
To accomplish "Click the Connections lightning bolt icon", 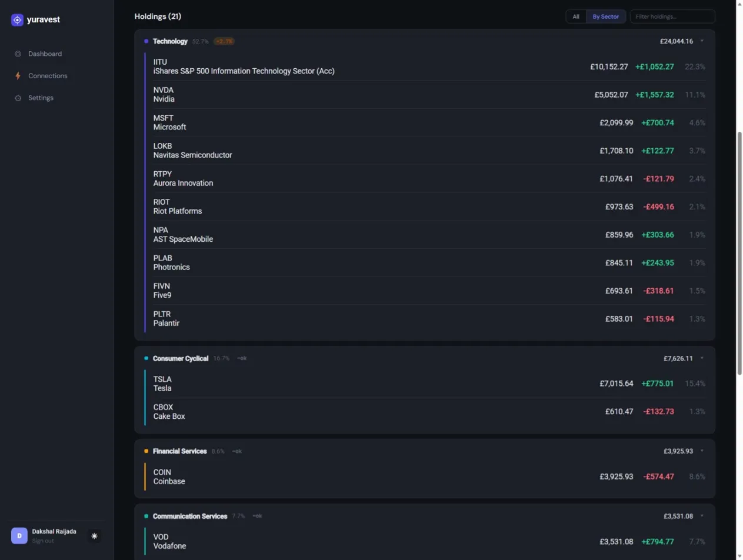I will point(18,76).
